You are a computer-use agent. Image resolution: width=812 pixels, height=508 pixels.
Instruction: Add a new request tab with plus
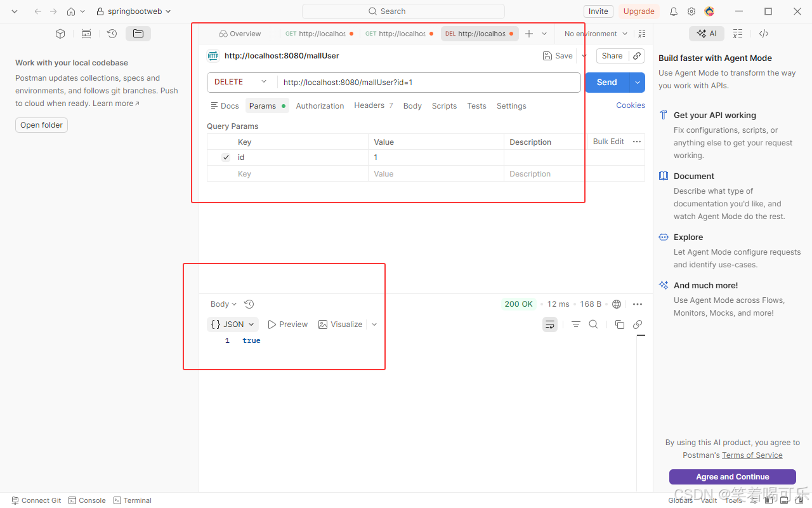click(x=529, y=34)
